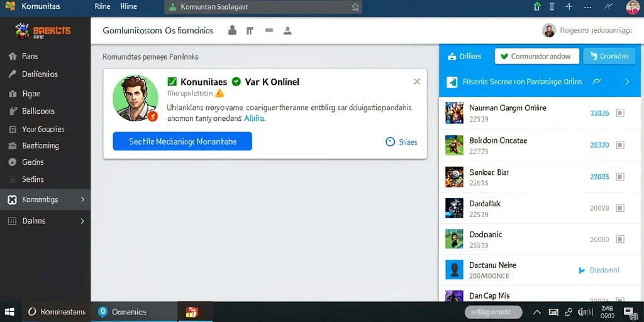The width and height of the screenshot is (644, 322).
Task: Toggle the checkbox beside Nauman Oangm Onlire
Action: click(x=620, y=113)
